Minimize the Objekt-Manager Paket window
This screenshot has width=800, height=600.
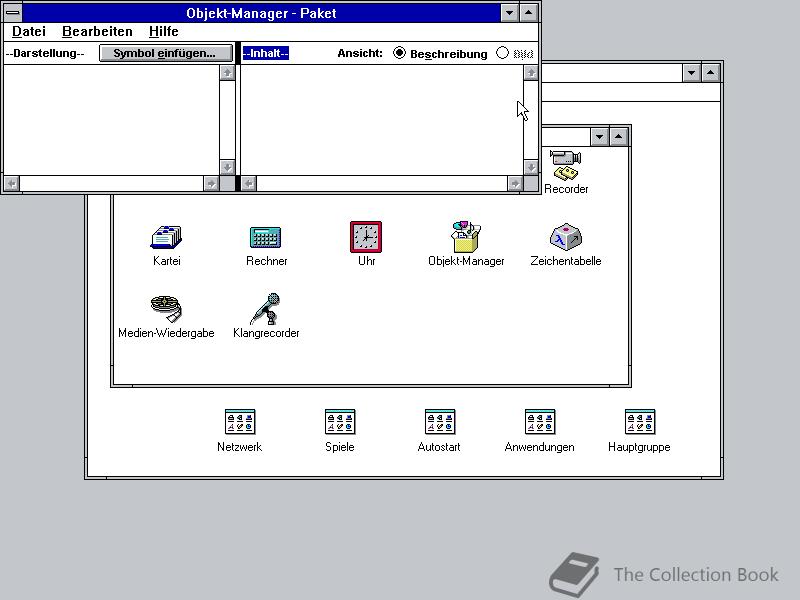click(x=509, y=13)
